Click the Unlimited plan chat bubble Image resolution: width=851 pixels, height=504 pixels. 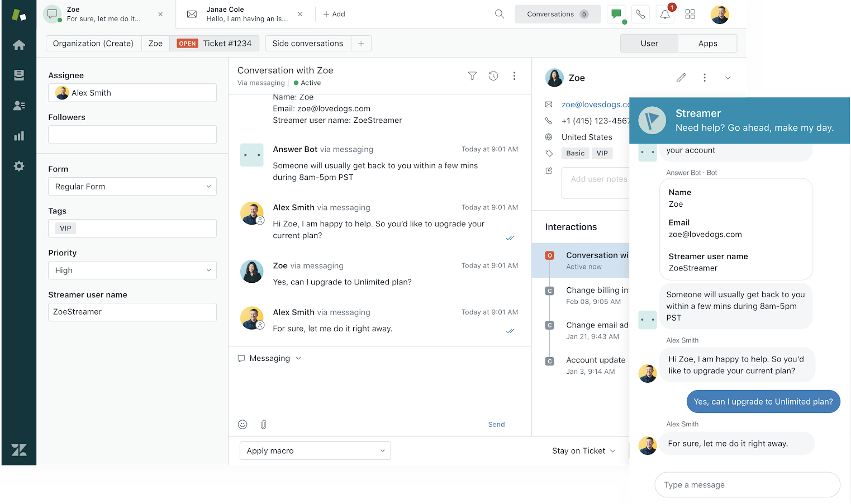point(763,402)
